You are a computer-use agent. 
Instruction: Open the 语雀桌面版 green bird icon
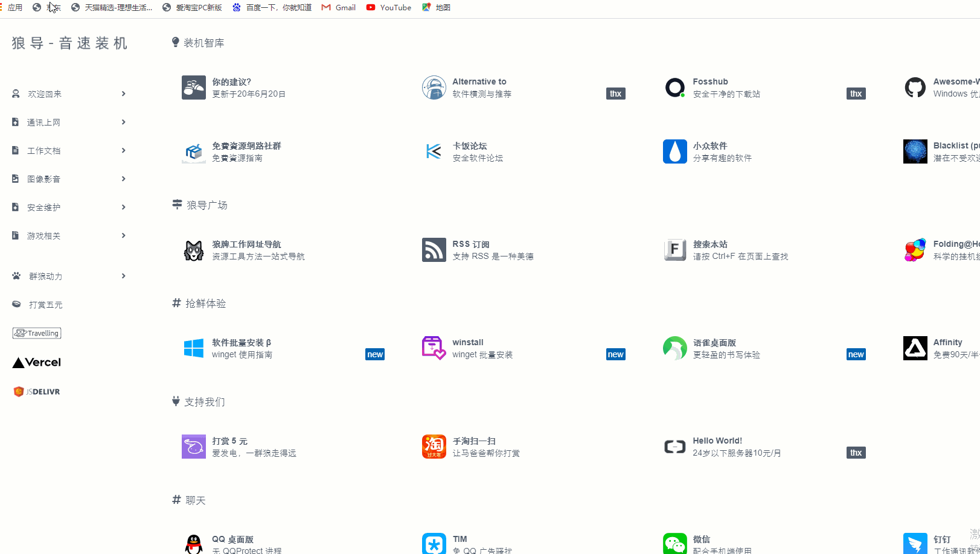coord(674,348)
